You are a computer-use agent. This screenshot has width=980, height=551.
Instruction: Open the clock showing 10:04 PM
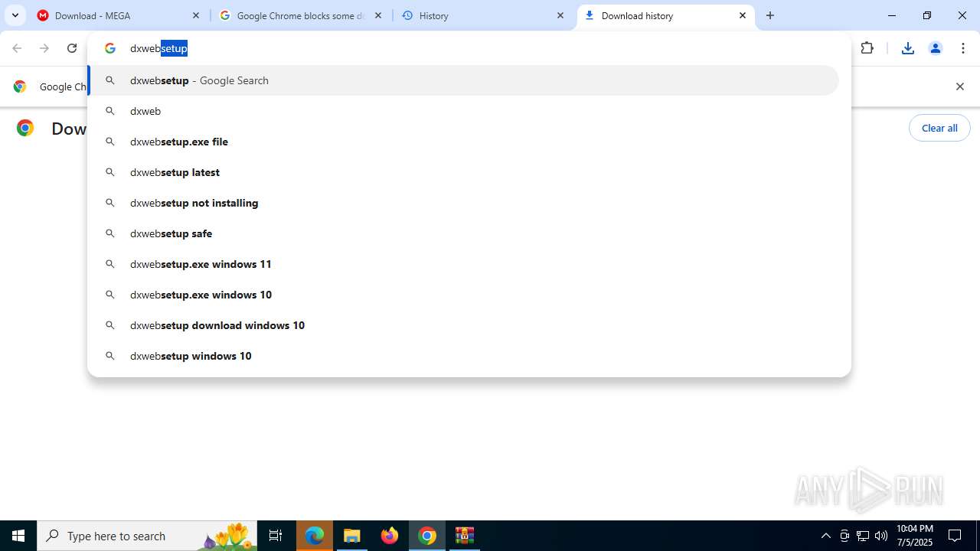click(x=915, y=536)
